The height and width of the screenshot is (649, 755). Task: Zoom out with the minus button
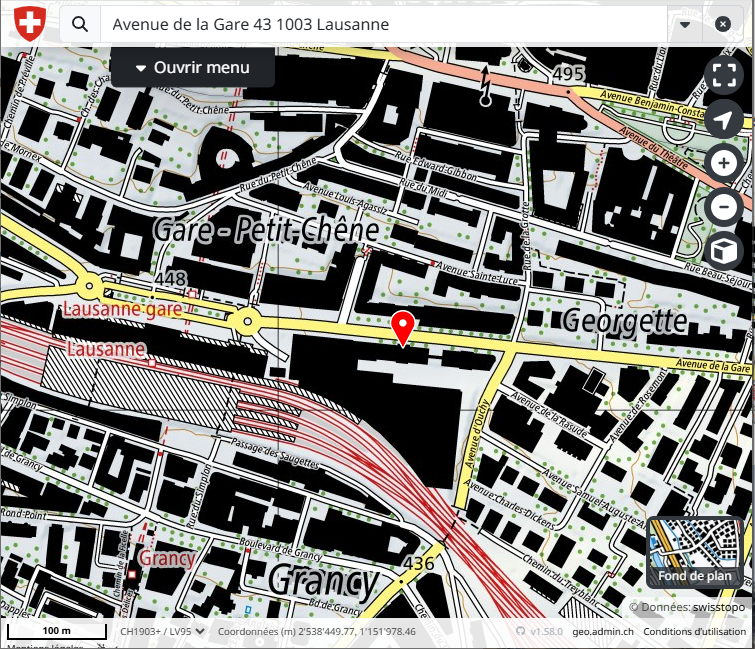click(x=724, y=208)
